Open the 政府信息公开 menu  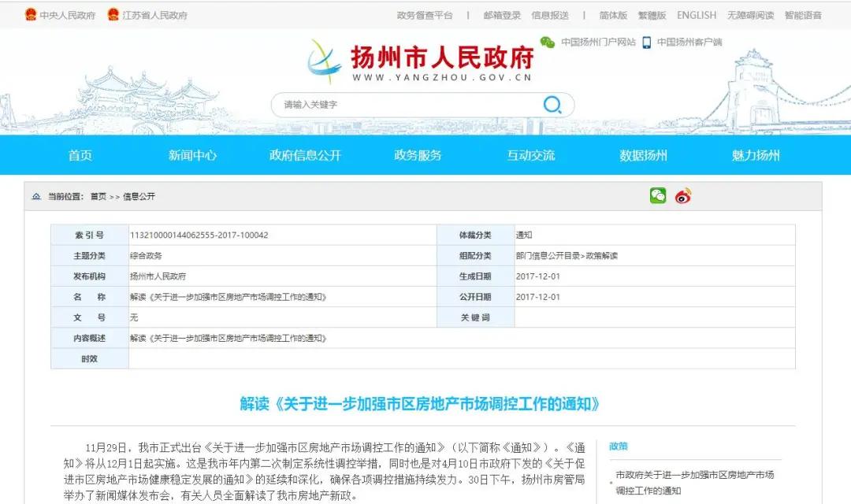point(306,155)
